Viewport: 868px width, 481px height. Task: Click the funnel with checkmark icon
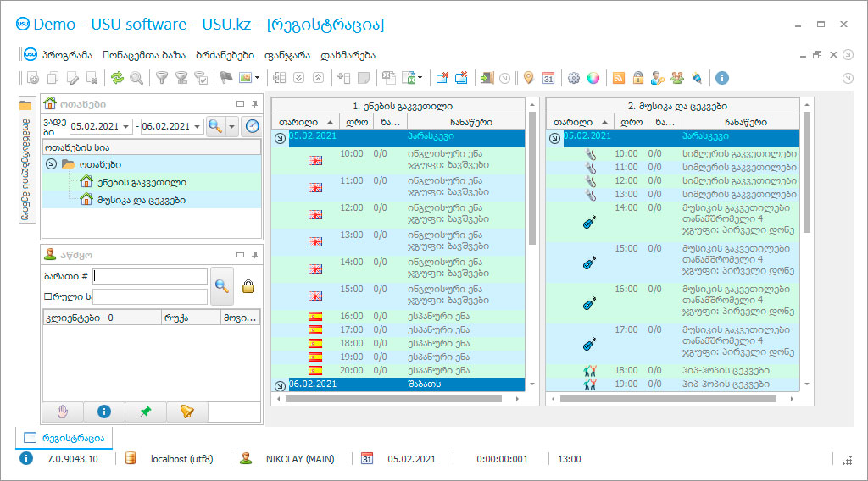[x=202, y=79]
